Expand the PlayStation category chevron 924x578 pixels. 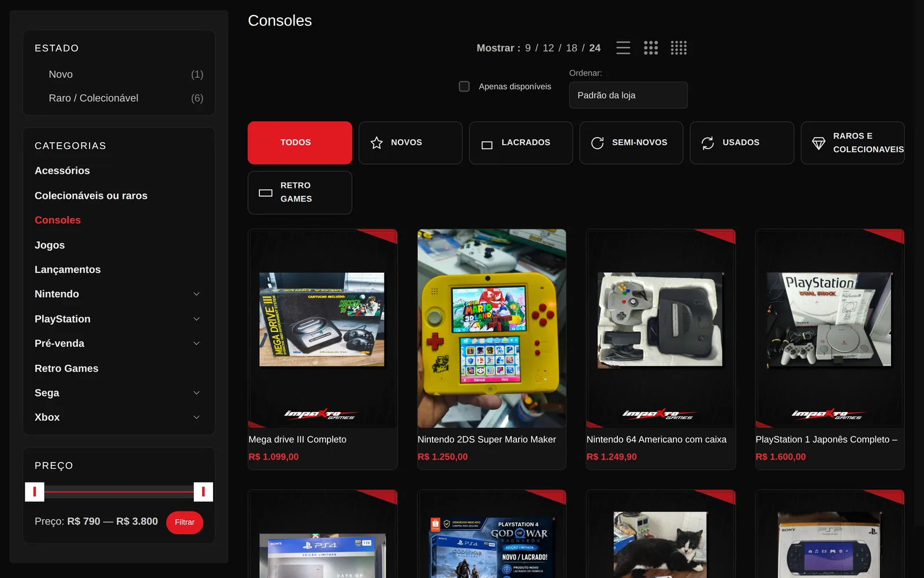click(196, 319)
